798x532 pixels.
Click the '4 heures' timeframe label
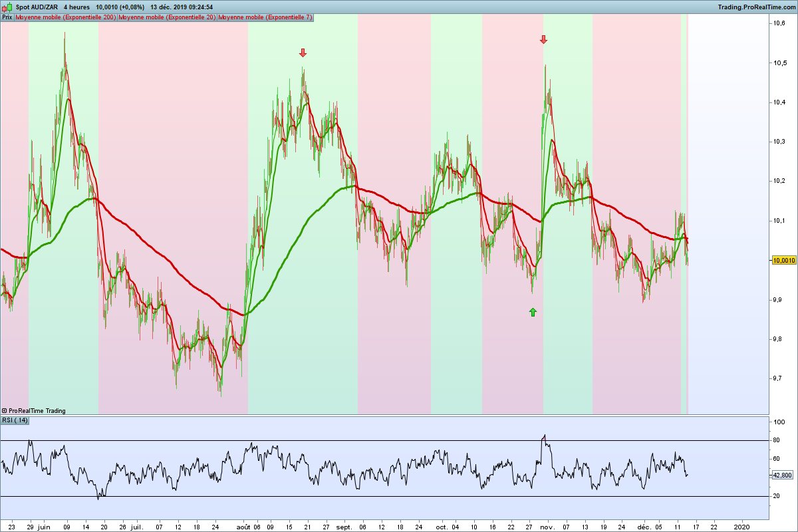pyautogui.click(x=76, y=7)
